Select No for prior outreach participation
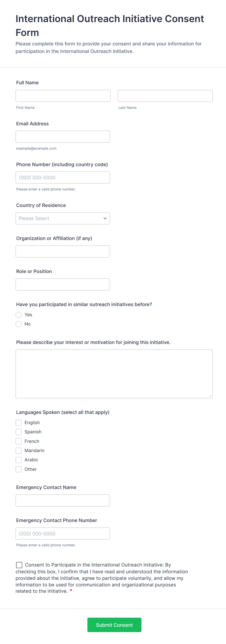Image resolution: width=226 pixels, height=644 pixels. 19,324
